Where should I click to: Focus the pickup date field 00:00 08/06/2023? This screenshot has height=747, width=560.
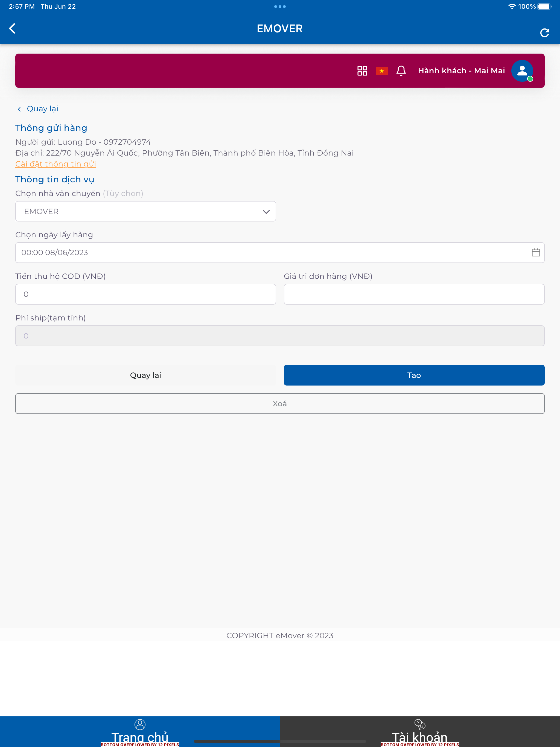[x=280, y=253]
